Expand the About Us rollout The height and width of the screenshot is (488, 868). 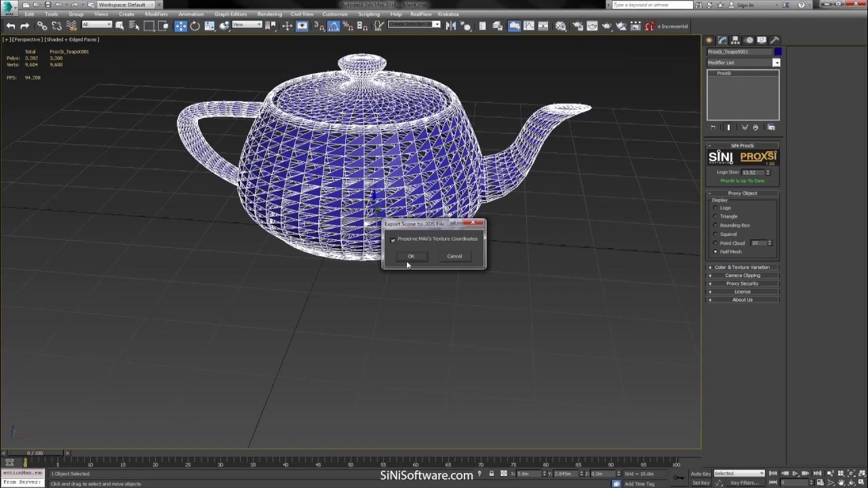click(x=743, y=300)
